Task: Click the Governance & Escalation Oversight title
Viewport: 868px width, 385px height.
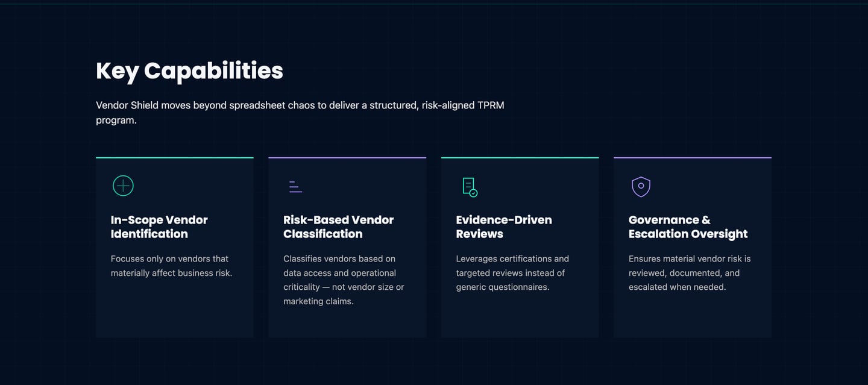Action: [688, 227]
